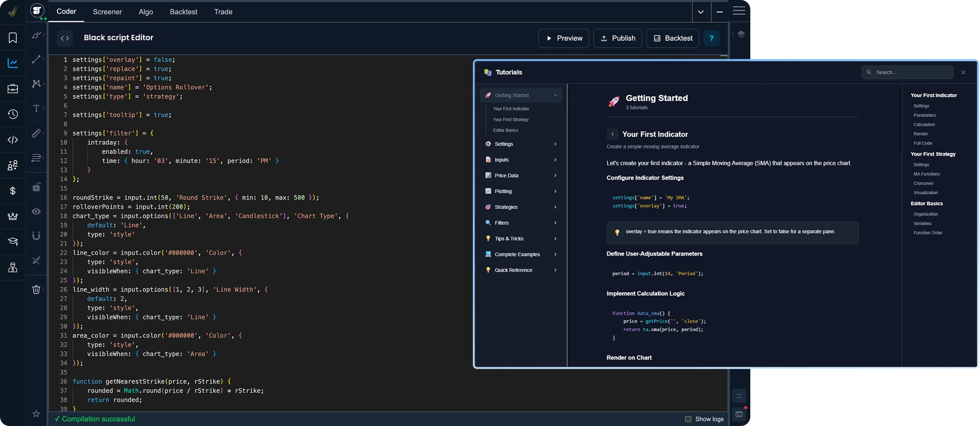Switch to the Screener tab
The image size is (980, 426).
pyautogui.click(x=107, y=12)
